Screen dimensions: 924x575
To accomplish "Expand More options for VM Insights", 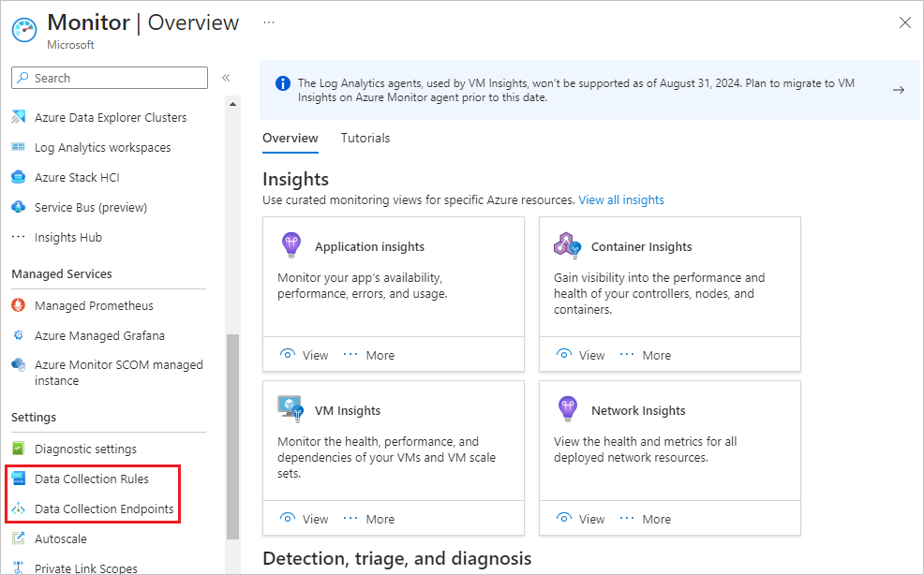I will (x=369, y=519).
